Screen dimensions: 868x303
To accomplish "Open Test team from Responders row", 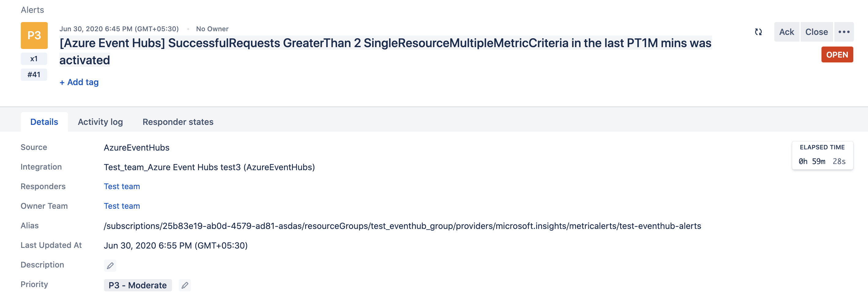I will tap(122, 186).
